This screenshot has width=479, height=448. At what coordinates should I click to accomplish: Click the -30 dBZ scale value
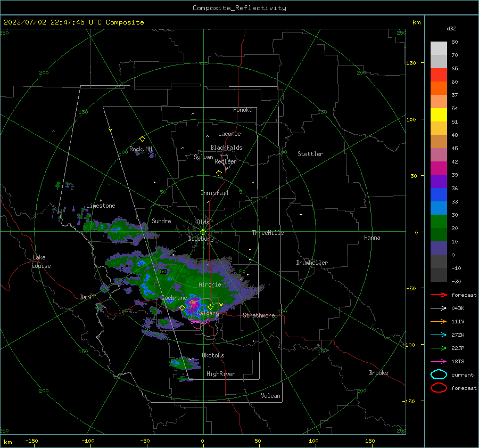(456, 281)
